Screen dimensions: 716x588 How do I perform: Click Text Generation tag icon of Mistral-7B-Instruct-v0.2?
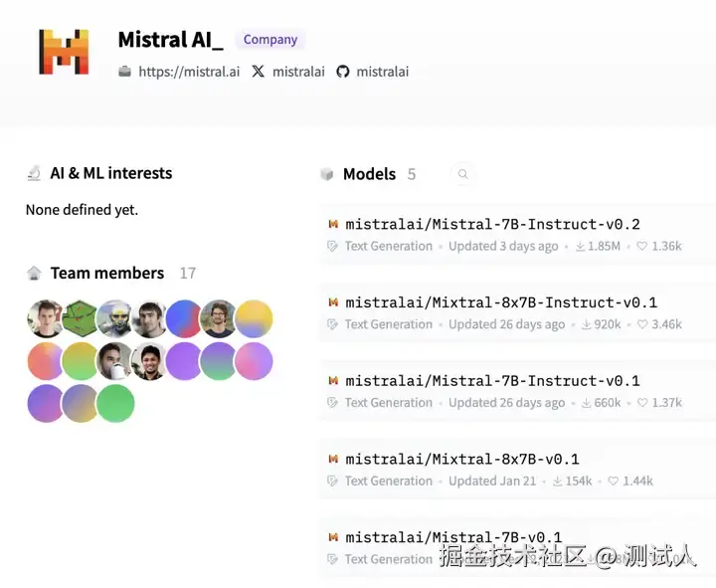(x=332, y=247)
